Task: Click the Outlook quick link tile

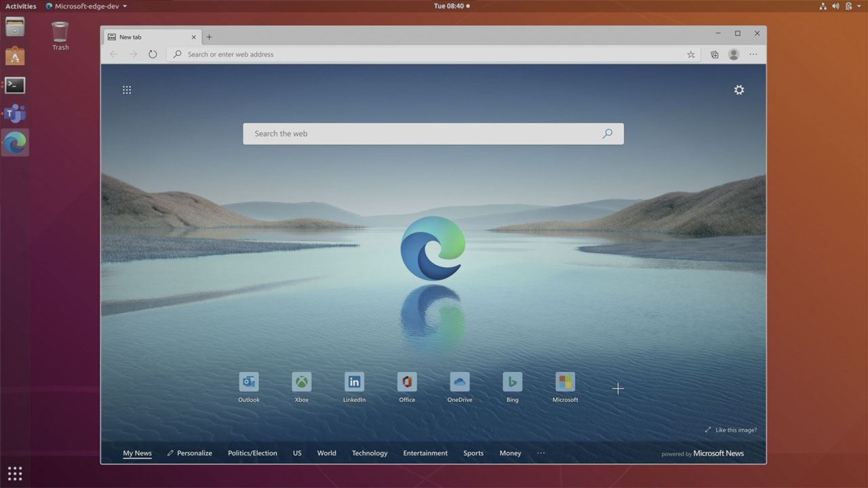Action: [x=249, y=382]
